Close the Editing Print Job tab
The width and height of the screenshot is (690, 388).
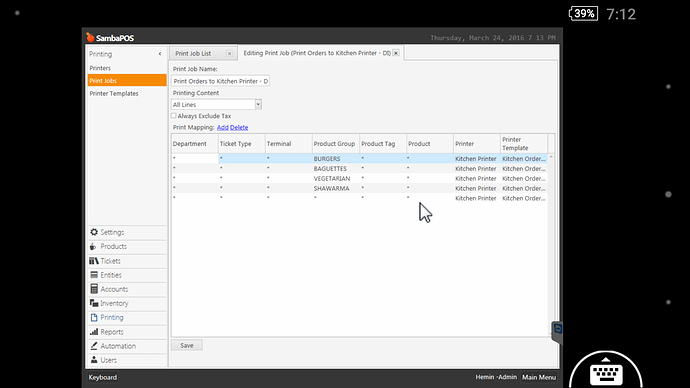coord(396,53)
